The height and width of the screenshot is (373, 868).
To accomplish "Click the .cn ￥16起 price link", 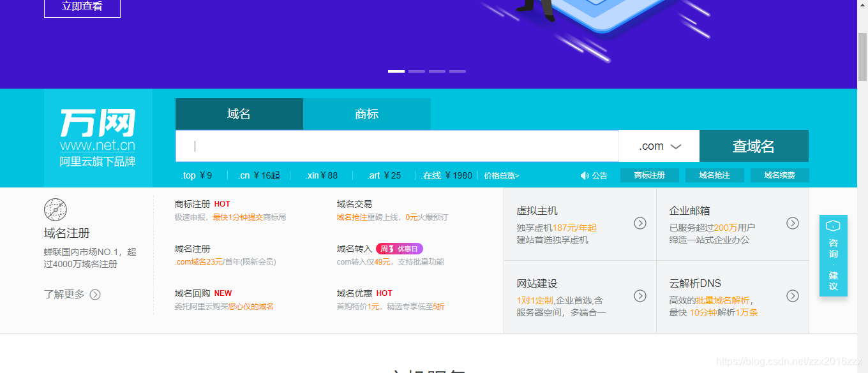I will point(258,175).
